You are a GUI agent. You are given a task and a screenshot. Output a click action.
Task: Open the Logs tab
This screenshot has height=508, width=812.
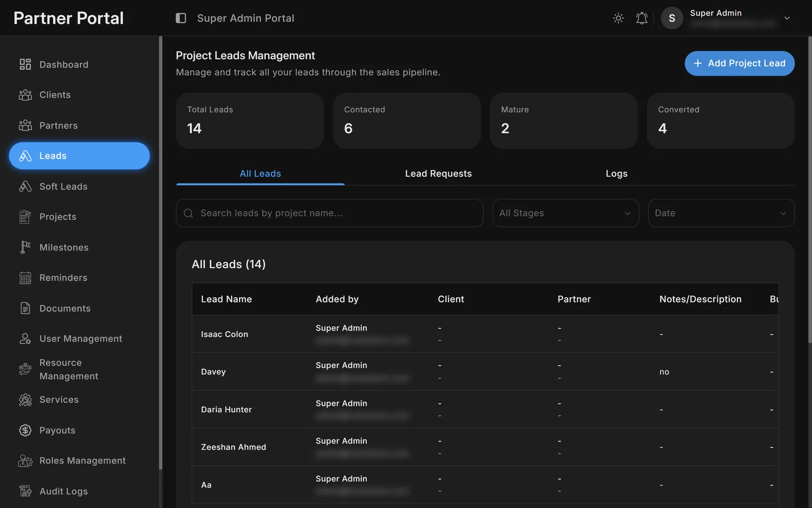[x=617, y=174]
